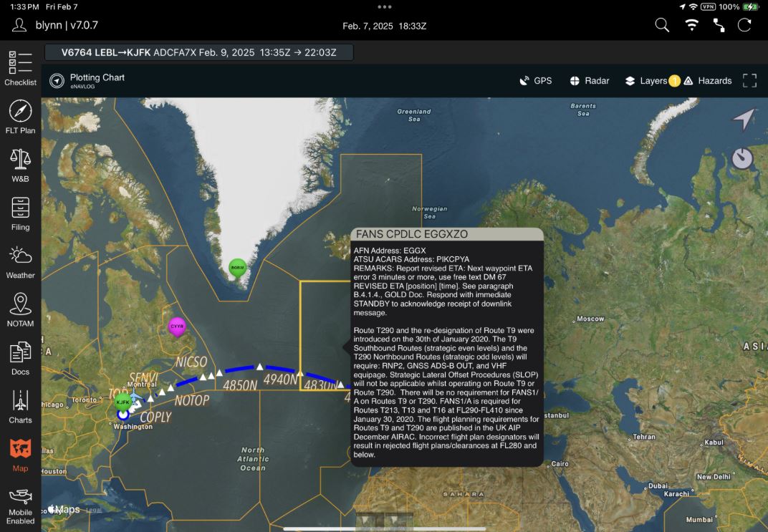This screenshot has height=532, width=768.
Task: Click the Legal link near Maps attribution
Action: tap(94, 510)
